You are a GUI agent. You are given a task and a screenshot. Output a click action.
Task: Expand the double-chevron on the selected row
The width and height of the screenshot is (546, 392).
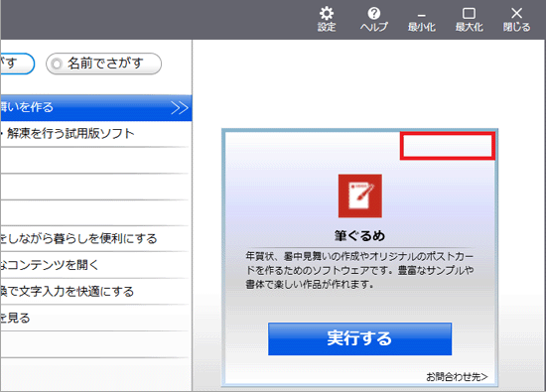180,108
